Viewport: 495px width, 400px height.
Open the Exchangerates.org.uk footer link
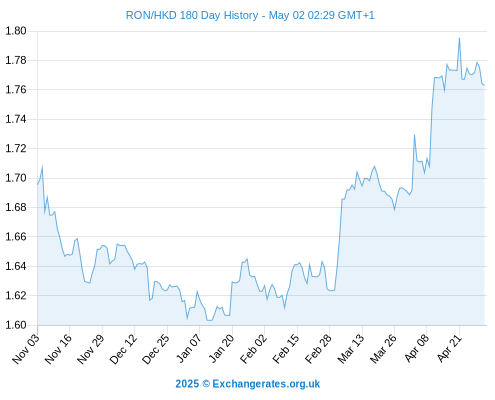[x=266, y=384]
